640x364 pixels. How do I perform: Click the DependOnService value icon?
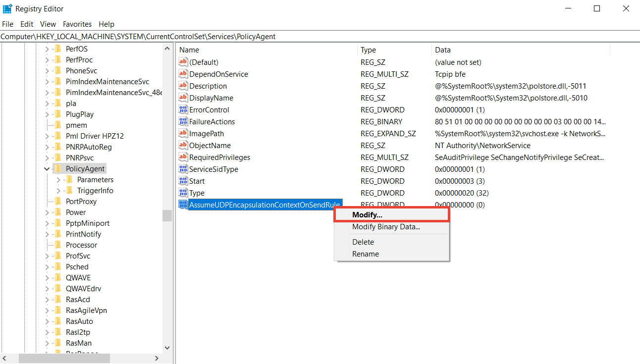point(183,74)
